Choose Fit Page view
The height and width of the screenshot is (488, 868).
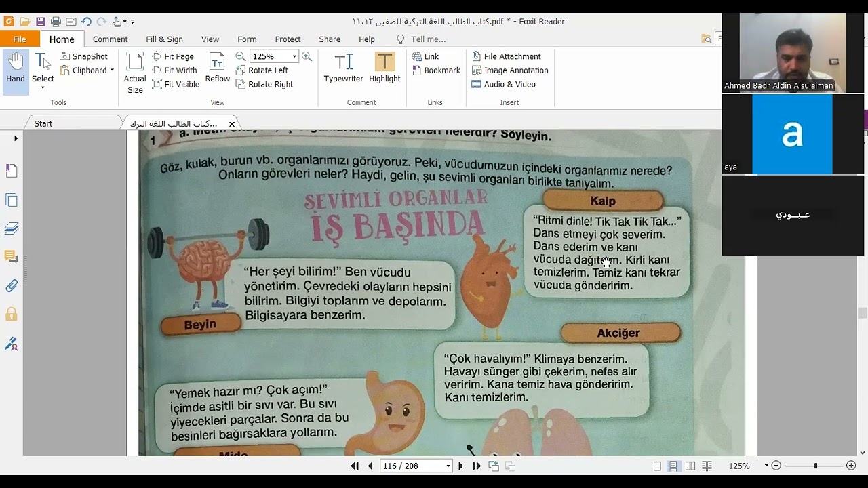coord(173,56)
